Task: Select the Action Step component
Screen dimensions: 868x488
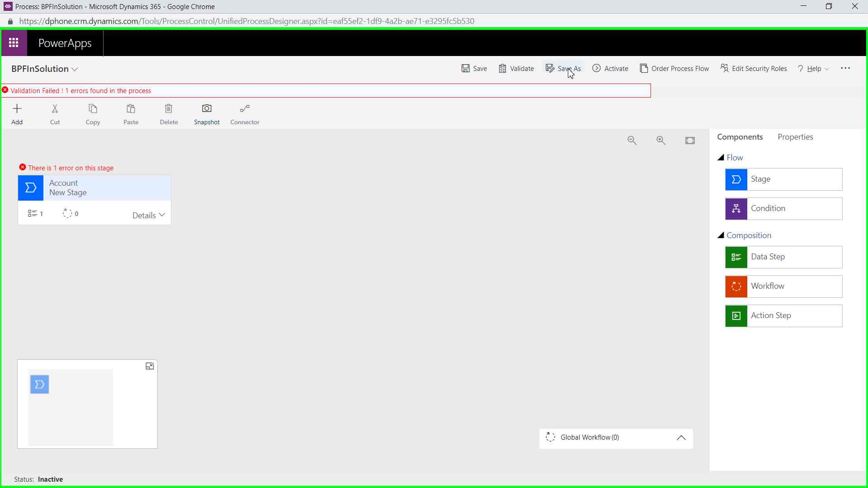Action: point(783,316)
